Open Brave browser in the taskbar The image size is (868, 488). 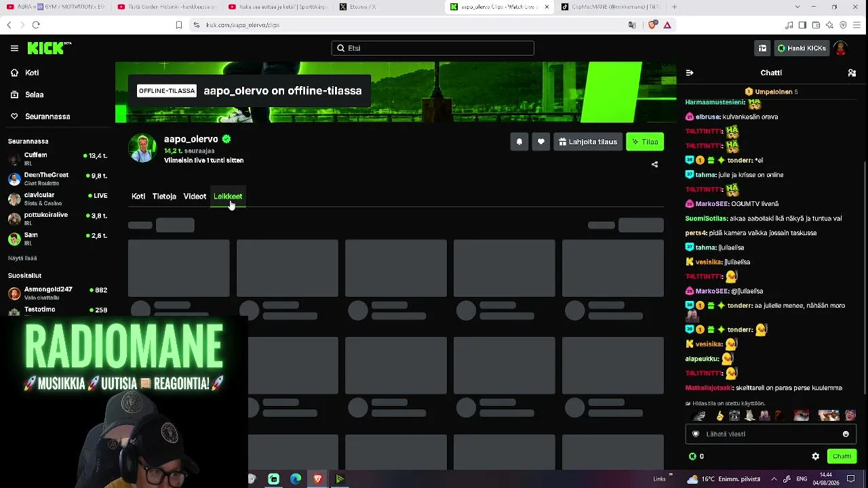coord(317,479)
